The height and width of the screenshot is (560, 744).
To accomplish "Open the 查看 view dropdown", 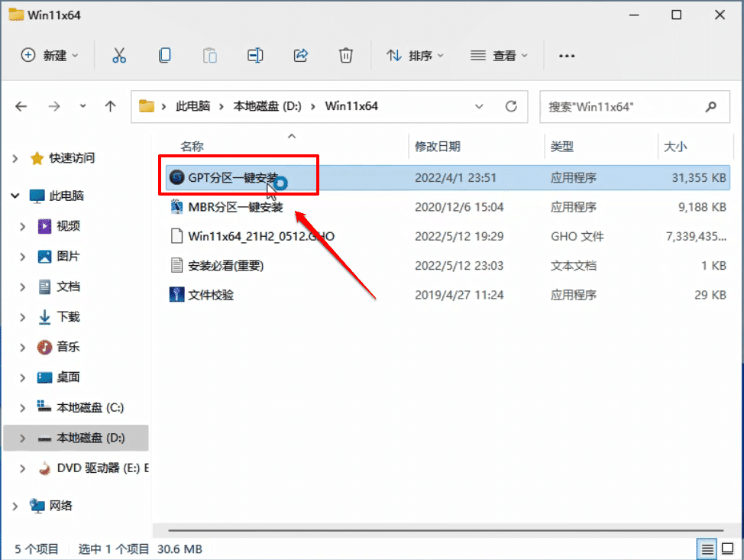I will [x=499, y=55].
